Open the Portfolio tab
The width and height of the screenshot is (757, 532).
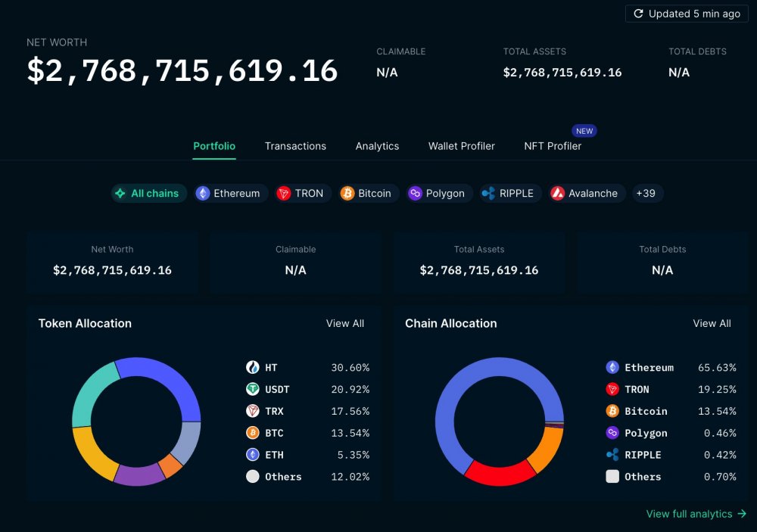point(214,146)
